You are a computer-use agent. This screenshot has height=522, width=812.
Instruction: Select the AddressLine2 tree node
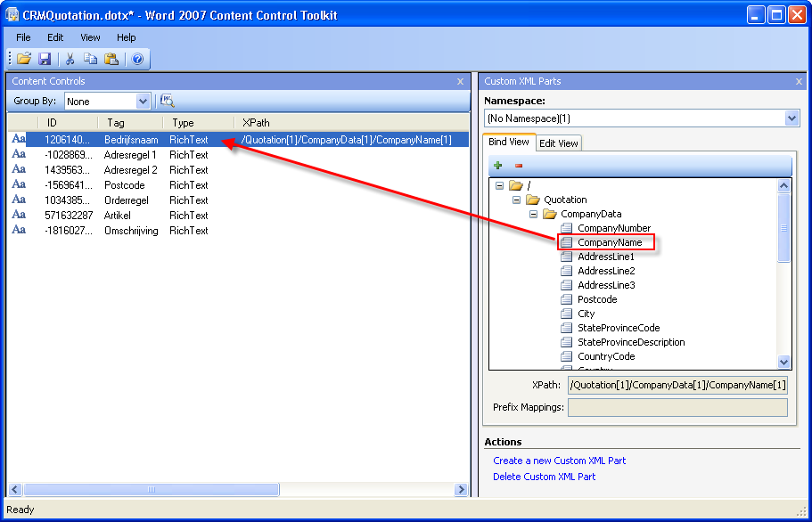[x=606, y=271]
